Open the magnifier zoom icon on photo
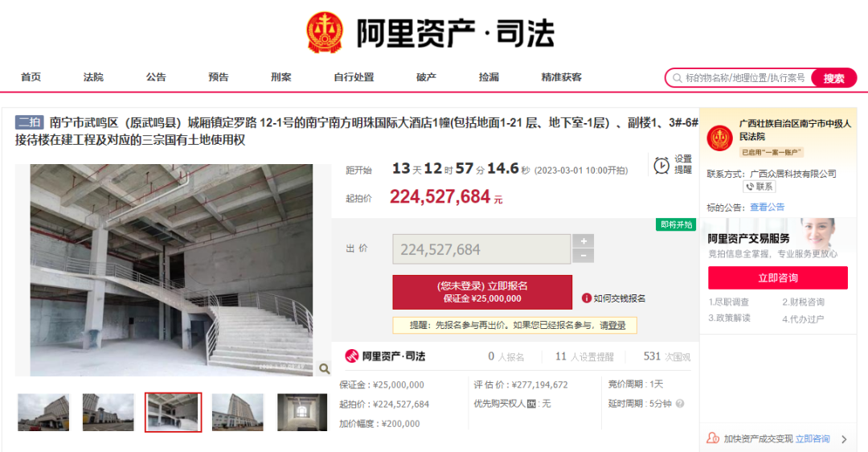Screen dimensions: 868x452 [325, 368]
